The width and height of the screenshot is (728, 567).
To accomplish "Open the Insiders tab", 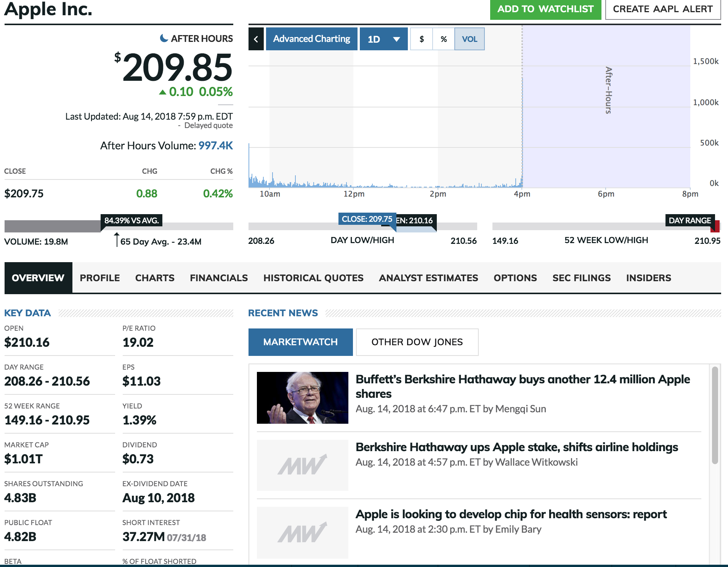I will 649,278.
